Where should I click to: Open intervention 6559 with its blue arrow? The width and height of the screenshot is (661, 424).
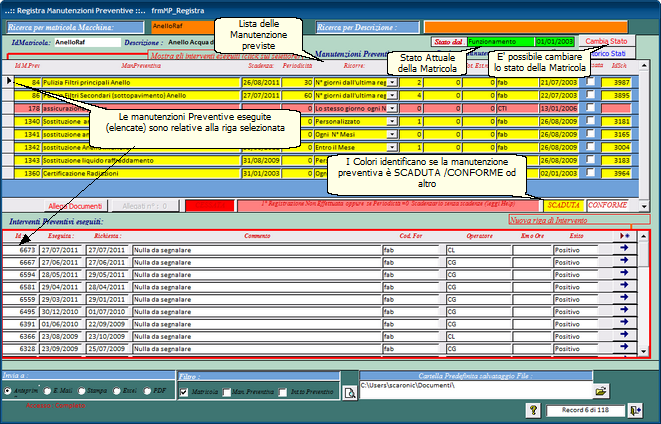tap(624, 298)
